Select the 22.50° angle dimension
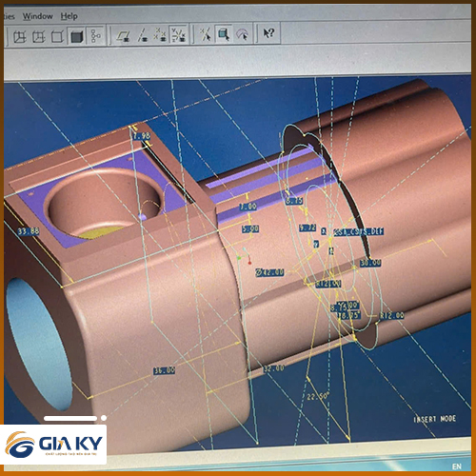This screenshot has width=476, height=476. pos(318,397)
